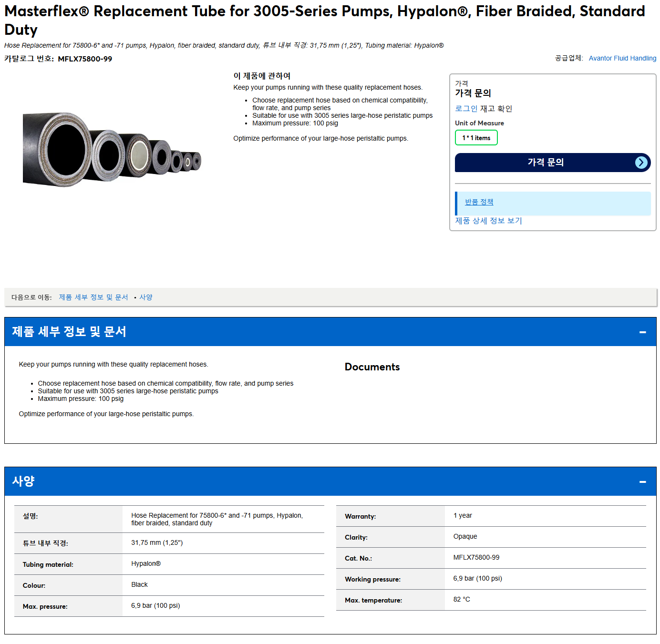Click the 가격 문의 price heading text
This screenshot has height=644, width=660.
coord(473,93)
